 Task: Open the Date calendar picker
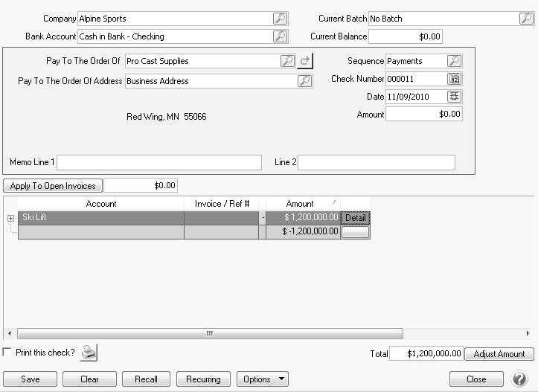point(455,97)
